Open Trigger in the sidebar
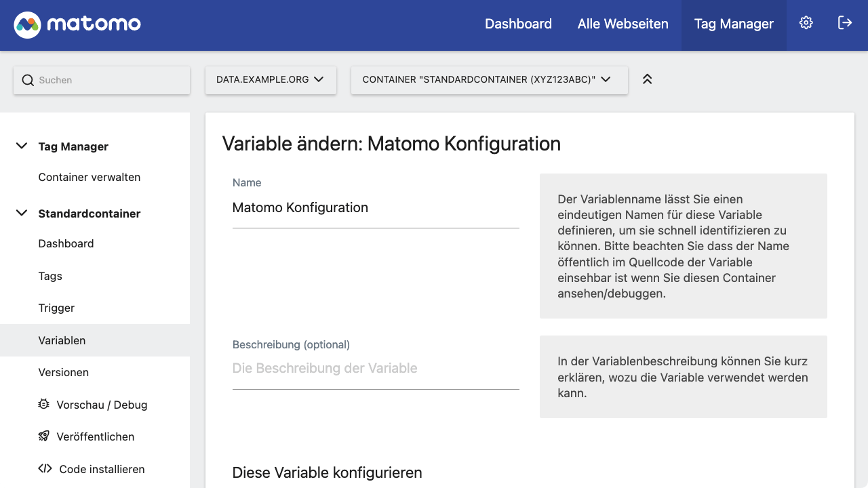 [x=56, y=308]
